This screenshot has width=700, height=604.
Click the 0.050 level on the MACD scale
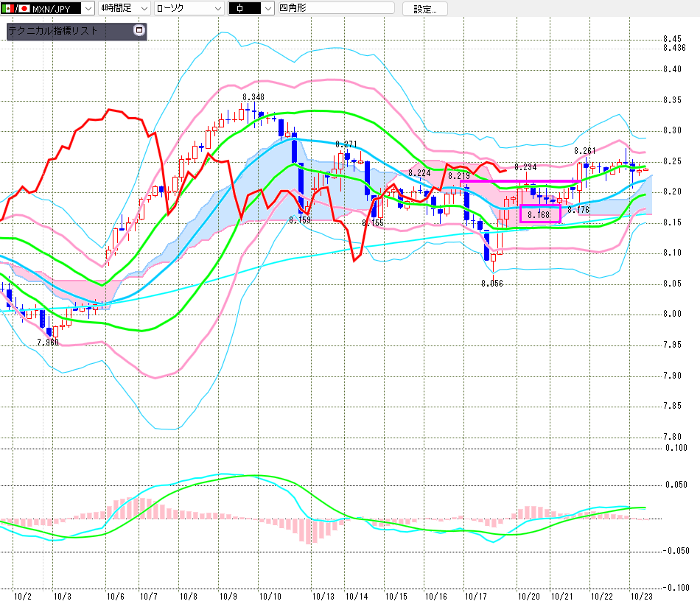pyautogui.click(x=676, y=485)
